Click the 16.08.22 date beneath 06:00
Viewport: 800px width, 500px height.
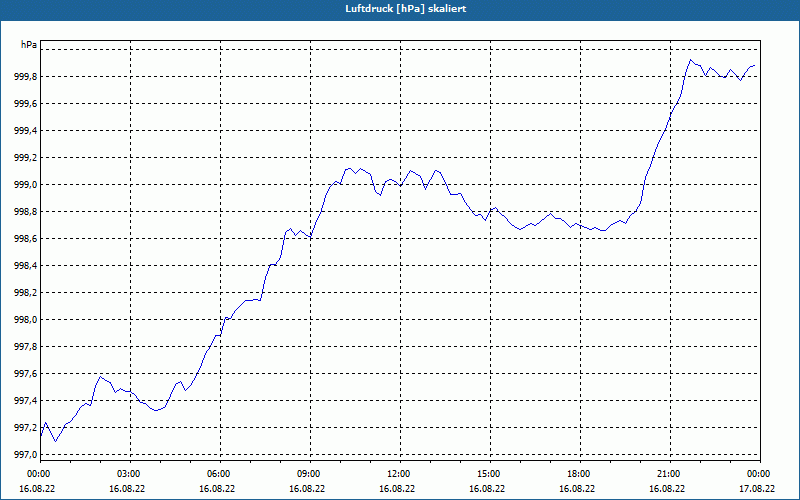(x=217, y=488)
